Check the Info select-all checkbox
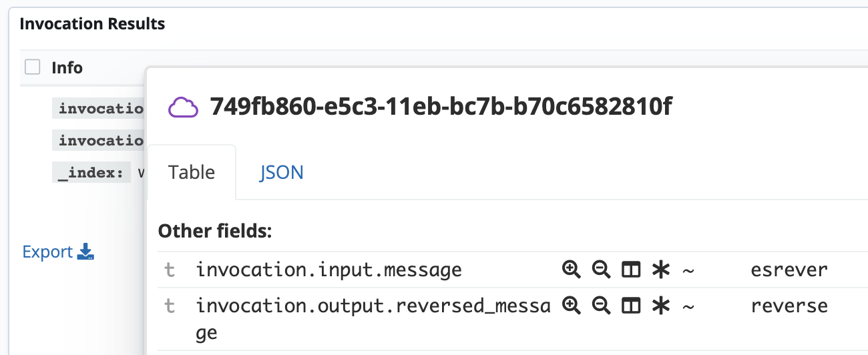Screen dimensions: 868x355 click(32, 67)
